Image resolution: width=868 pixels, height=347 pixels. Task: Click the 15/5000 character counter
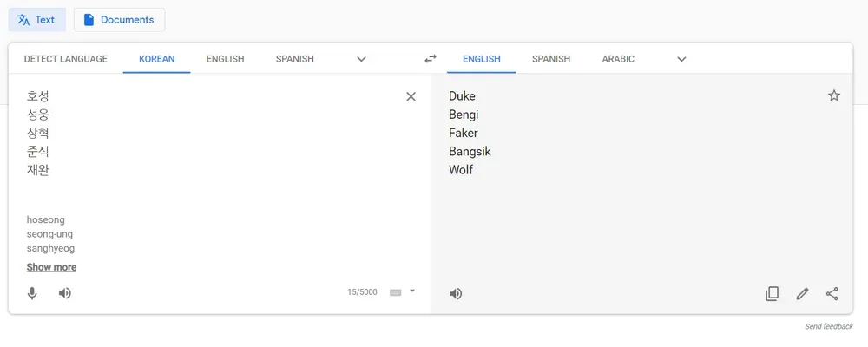[x=362, y=292]
